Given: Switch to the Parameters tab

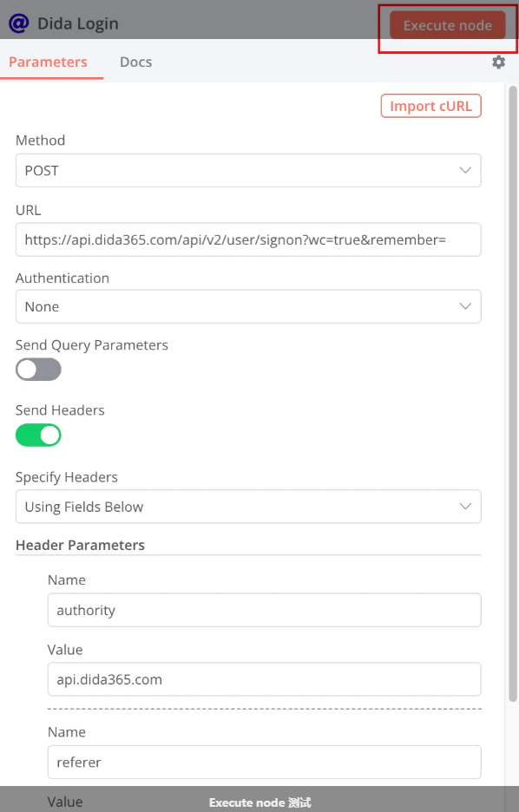Looking at the screenshot, I should [49, 62].
